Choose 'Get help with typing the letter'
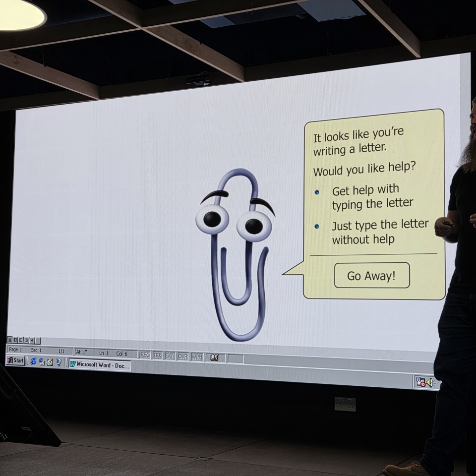476x476 pixels. tap(372, 197)
